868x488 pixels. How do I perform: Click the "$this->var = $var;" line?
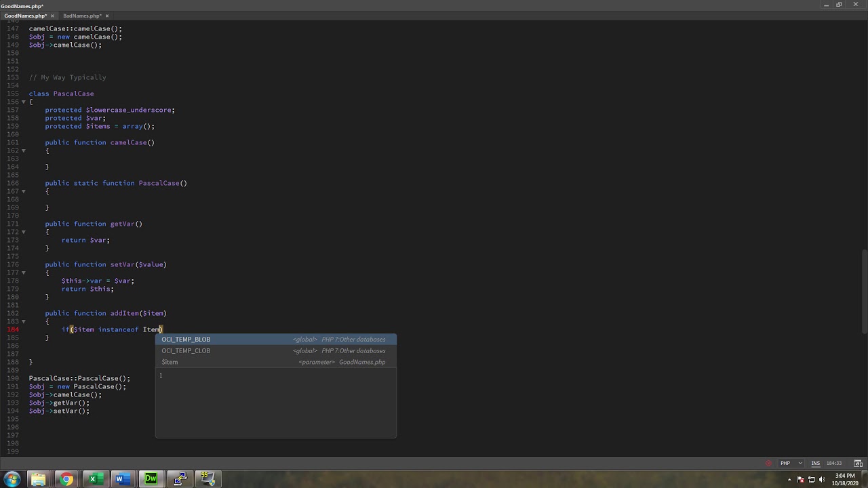point(98,281)
